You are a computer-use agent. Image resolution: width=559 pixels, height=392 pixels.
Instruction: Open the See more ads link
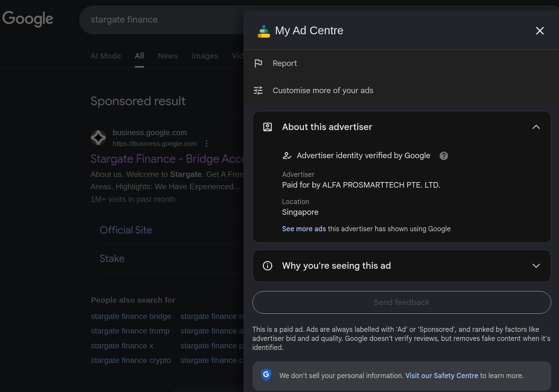(x=304, y=229)
